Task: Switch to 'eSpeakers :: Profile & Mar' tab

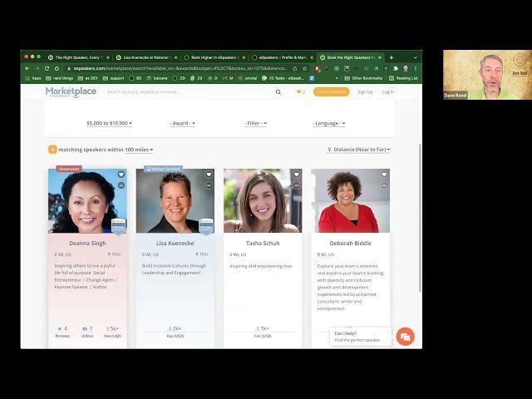Action: click(x=281, y=57)
